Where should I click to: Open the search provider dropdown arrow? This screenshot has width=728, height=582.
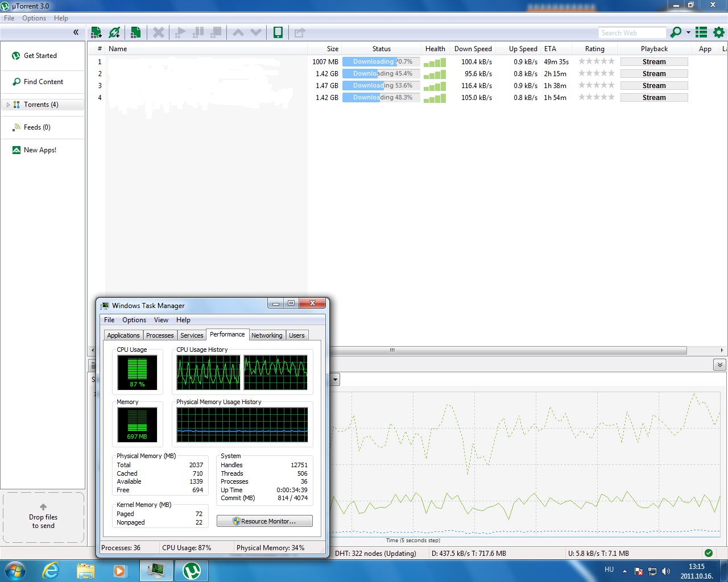(688, 32)
